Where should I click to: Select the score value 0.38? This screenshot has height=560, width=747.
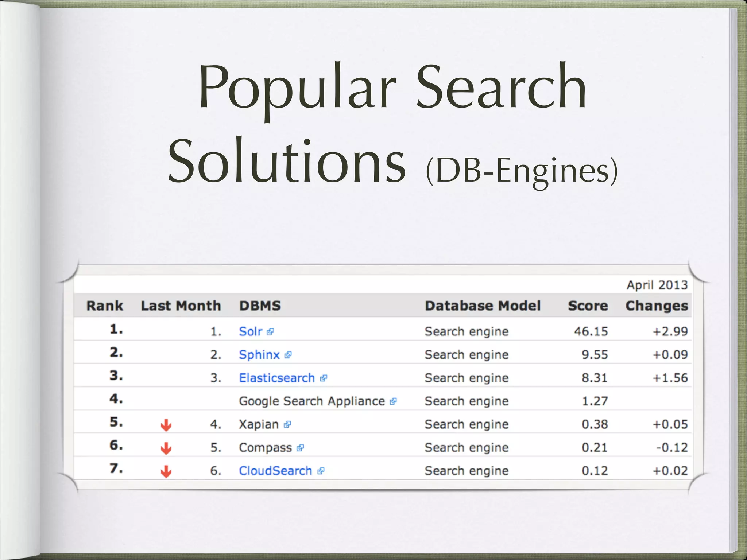pyautogui.click(x=595, y=424)
